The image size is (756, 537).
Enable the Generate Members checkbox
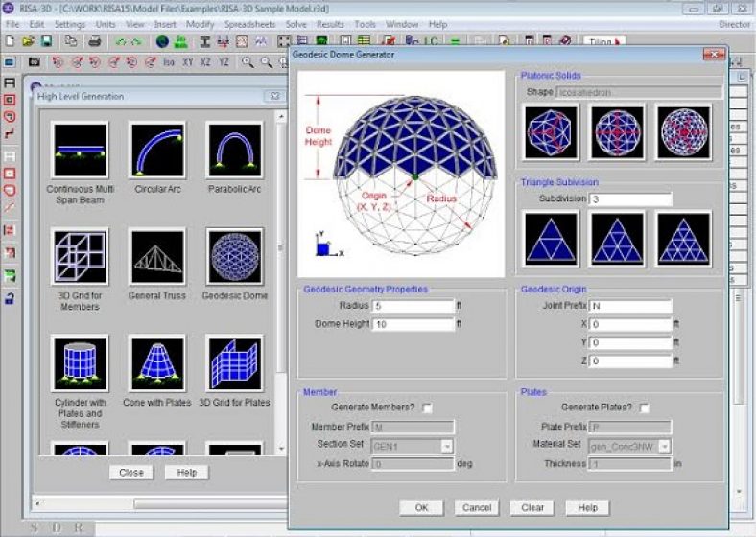[x=427, y=408]
